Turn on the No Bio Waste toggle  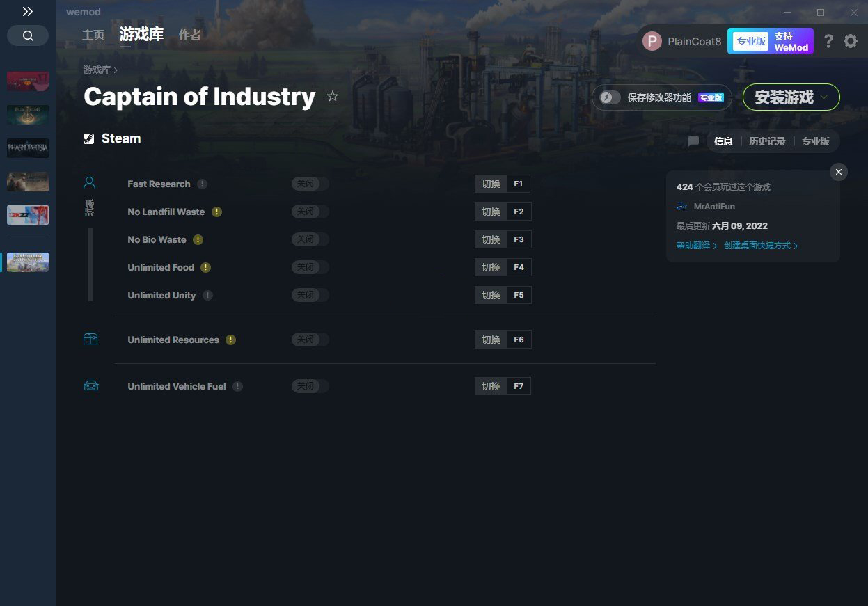click(310, 239)
